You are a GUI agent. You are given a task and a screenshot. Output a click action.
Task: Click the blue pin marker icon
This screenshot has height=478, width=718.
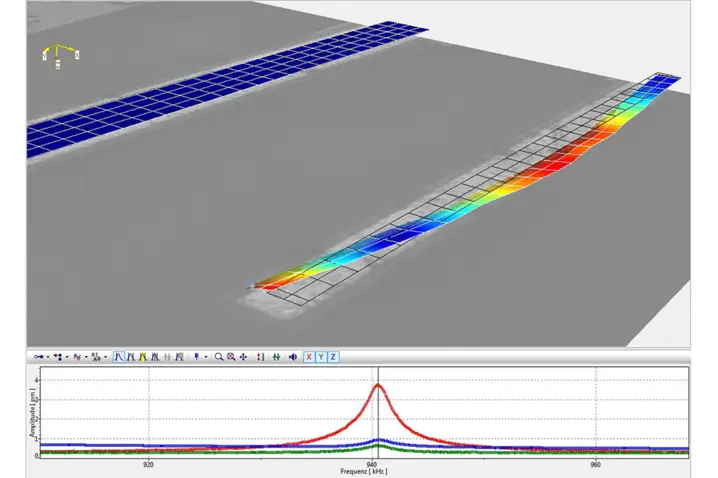tap(196, 357)
